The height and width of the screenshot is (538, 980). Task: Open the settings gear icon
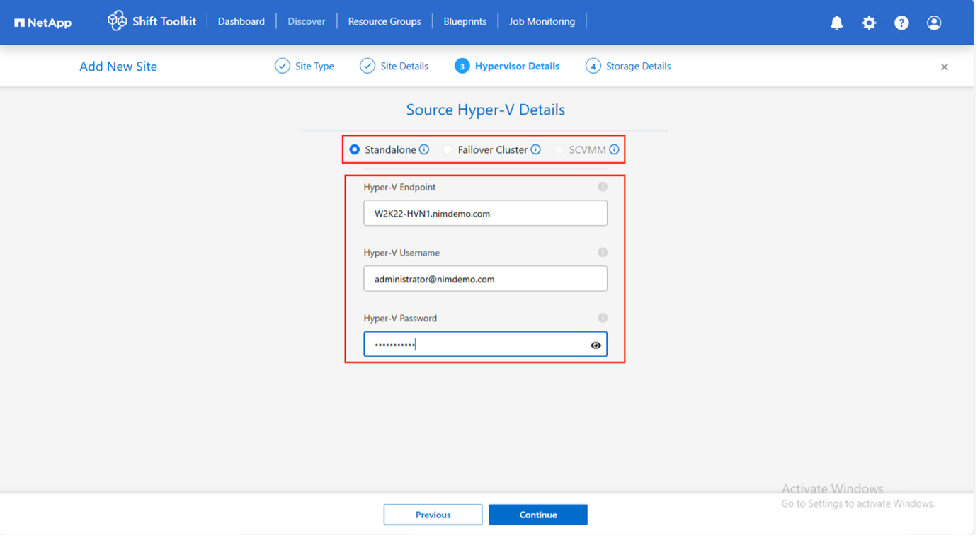point(869,23)
